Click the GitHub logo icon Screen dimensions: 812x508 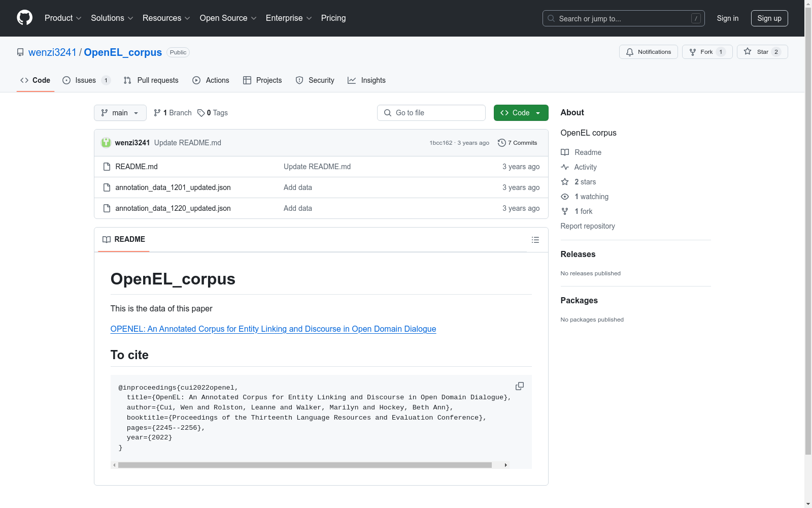[x=24, y=18]
